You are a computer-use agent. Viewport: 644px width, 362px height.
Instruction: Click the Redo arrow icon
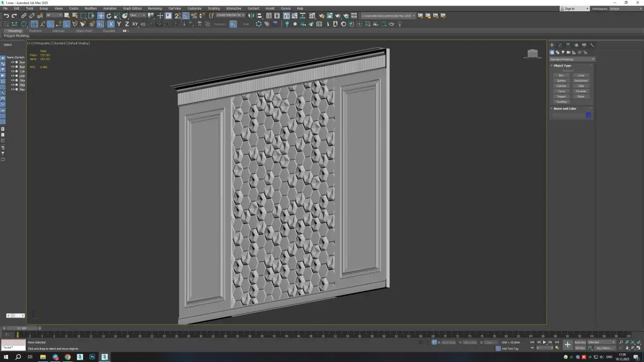pyautogui.click(x=14, y=16)
